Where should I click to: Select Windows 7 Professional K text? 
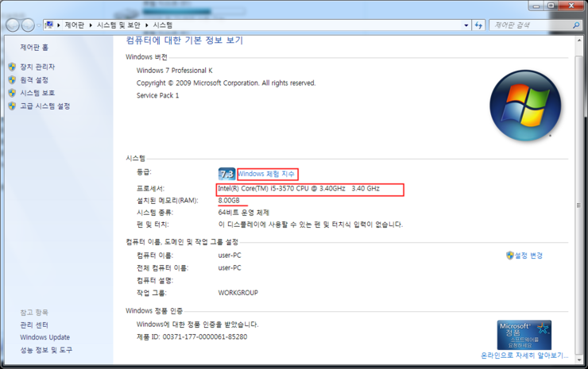click(x=174, y=71)
